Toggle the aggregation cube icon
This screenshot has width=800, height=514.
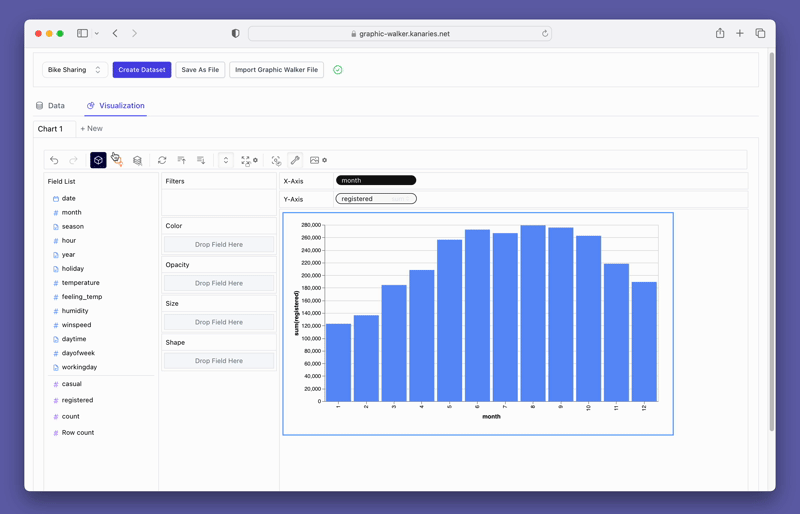click(98, 160)
